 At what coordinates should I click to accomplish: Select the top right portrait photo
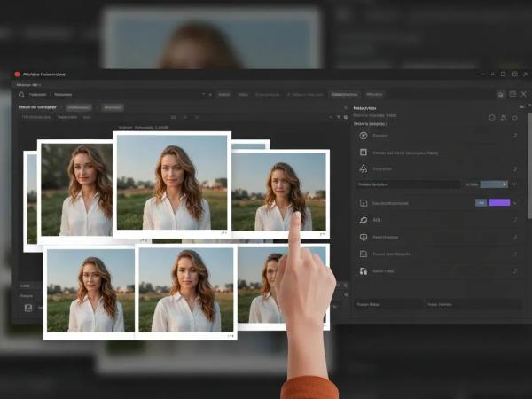click(278, 192)
